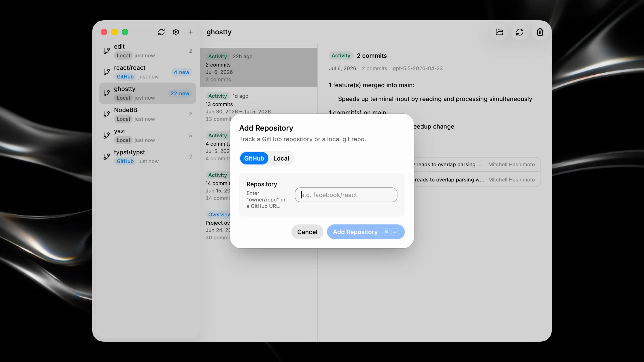Click the blue Add Repository button
This screenshot has width=644, height=362.
pos(366,232)
